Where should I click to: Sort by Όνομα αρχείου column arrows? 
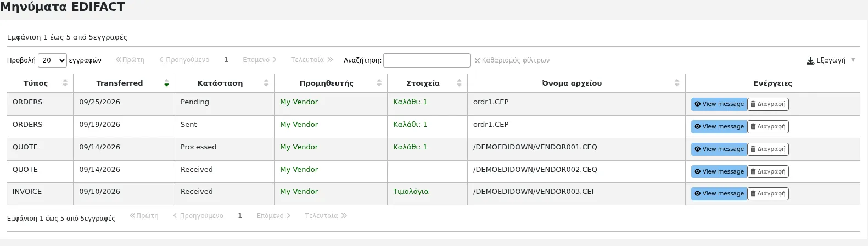[x=677, y=83]
